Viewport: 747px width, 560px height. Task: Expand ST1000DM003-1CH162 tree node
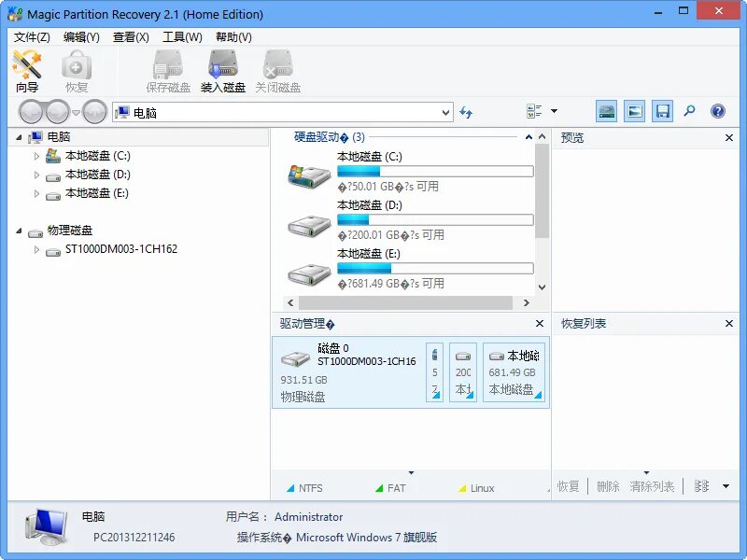[36, 249]
